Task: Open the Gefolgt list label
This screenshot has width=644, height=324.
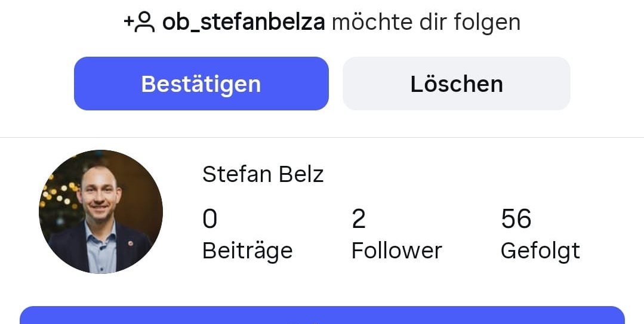Action: [540, 251]
